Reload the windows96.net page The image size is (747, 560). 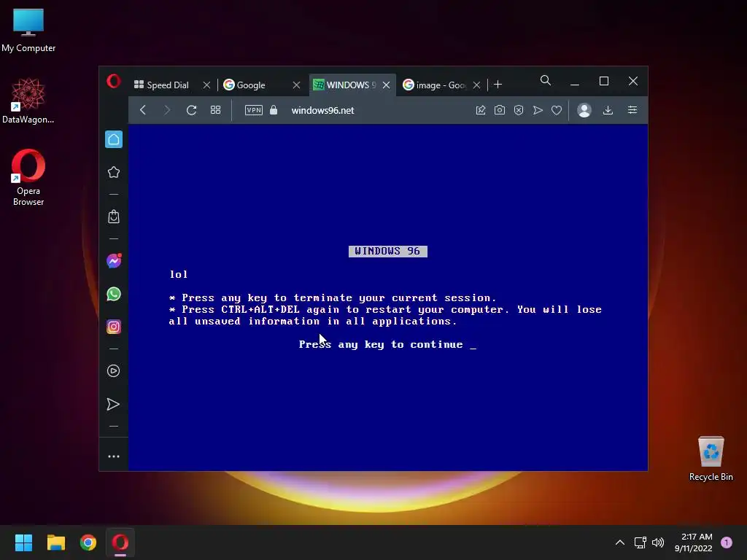(192, 110)
